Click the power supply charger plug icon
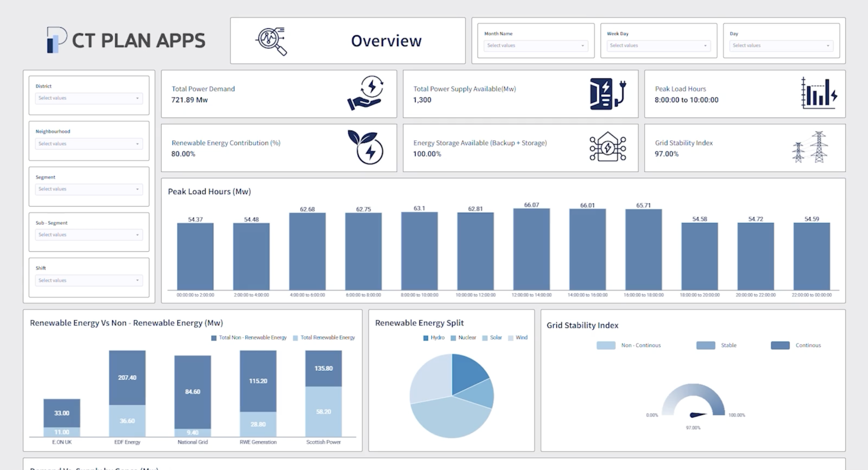This screenshot has width=868, height=470. click(x=608, y=94)
